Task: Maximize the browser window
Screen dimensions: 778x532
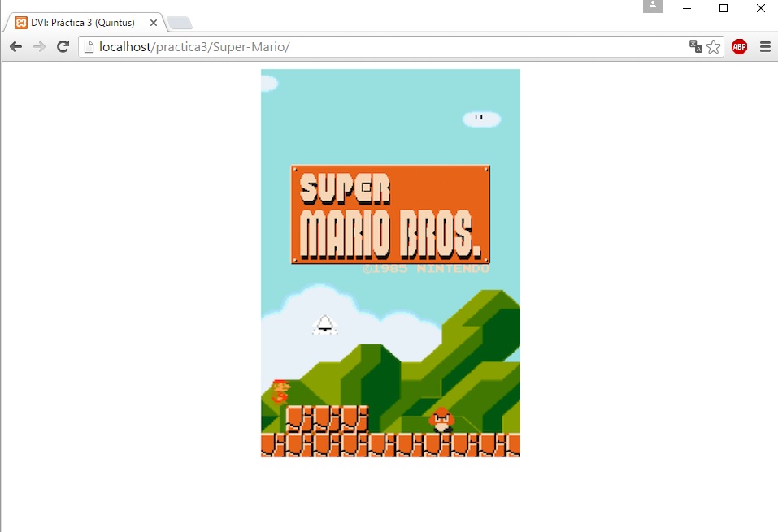Action: point(724,8)
